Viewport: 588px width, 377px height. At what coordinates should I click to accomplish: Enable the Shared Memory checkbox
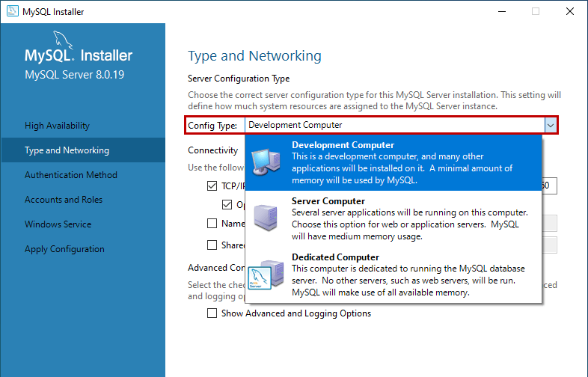tap(212, 245)
